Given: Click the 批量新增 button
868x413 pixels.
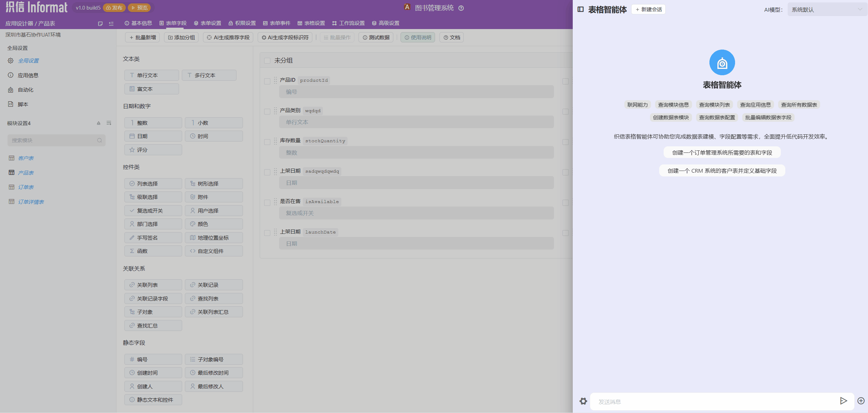Looking at the screenshot, I should coord(143,37).
